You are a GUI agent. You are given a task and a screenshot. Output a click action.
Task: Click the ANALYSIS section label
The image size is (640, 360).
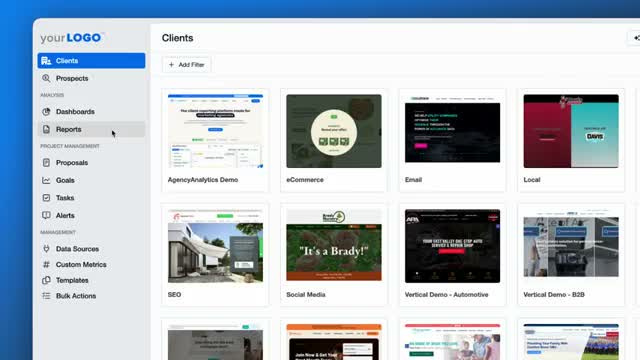[52, 95]
